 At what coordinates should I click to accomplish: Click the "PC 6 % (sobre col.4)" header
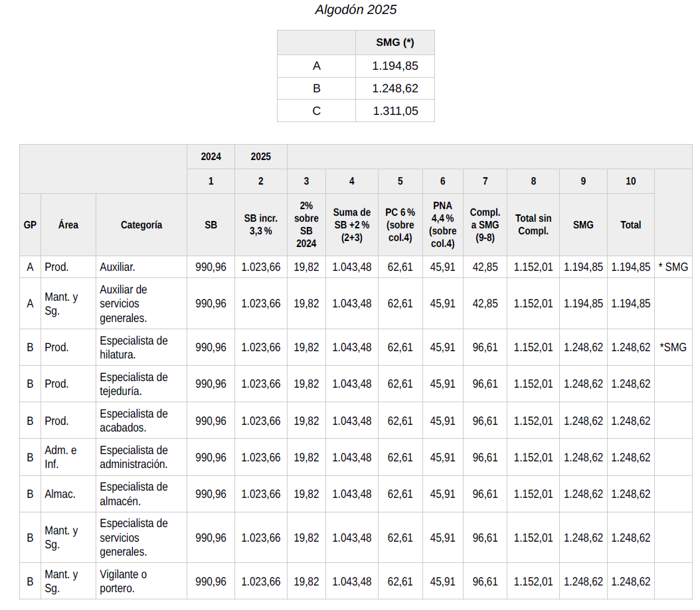pos(400,225)
